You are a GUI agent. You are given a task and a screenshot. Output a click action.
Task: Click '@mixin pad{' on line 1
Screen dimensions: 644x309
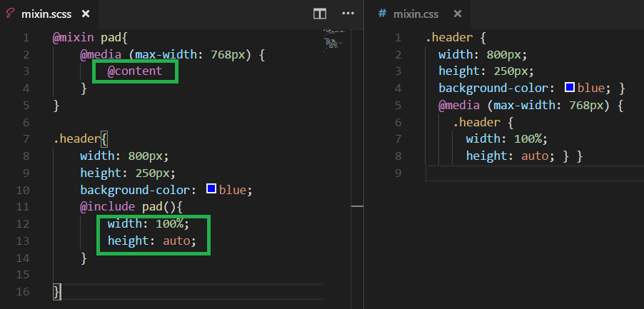[x=91, y=38]
